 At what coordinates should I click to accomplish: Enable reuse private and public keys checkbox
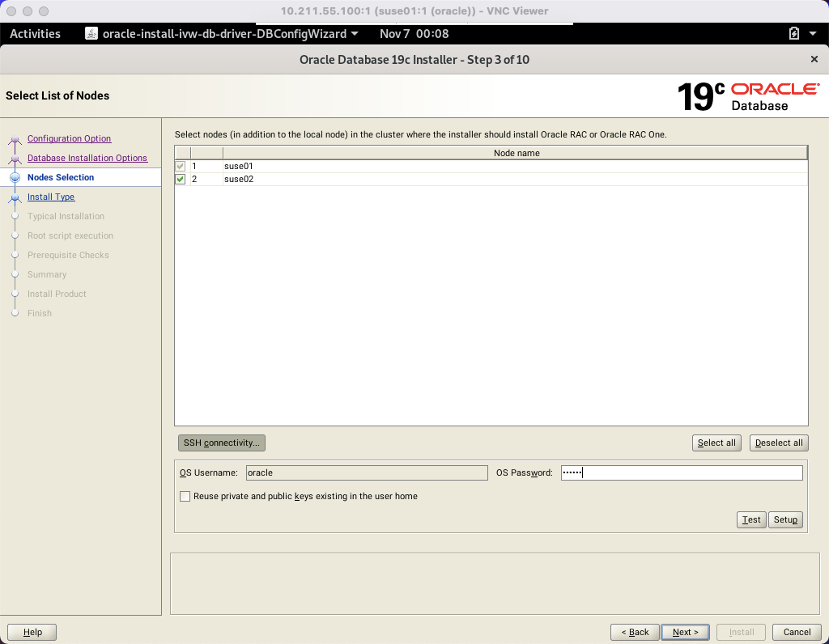pyautogui.click(x=185, y=496)
